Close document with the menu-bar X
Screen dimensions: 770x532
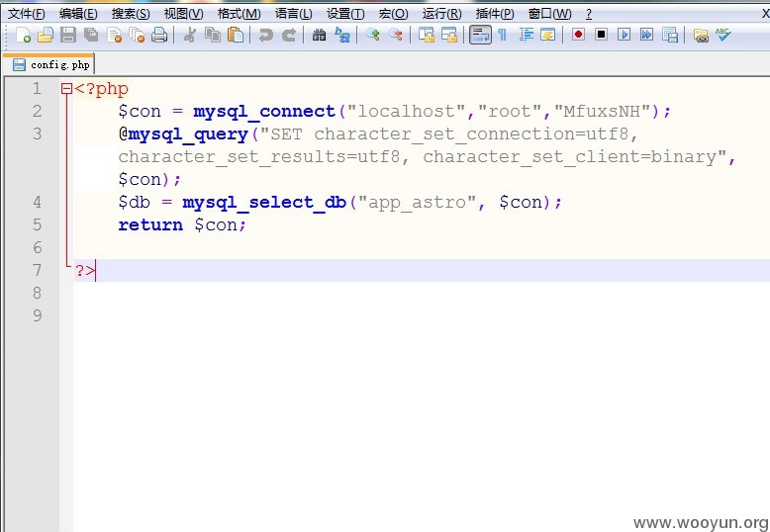765,14
